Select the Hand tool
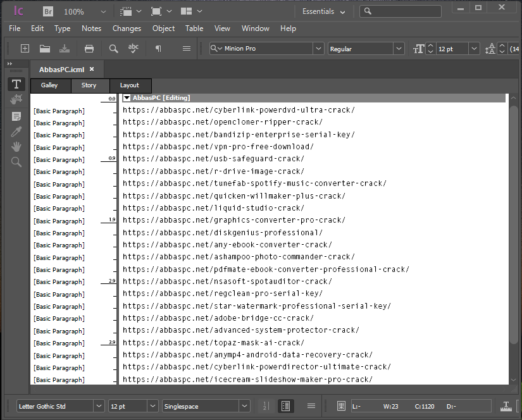Image resolution: width=522 pixels, height=420 pixels. [16, 147]
